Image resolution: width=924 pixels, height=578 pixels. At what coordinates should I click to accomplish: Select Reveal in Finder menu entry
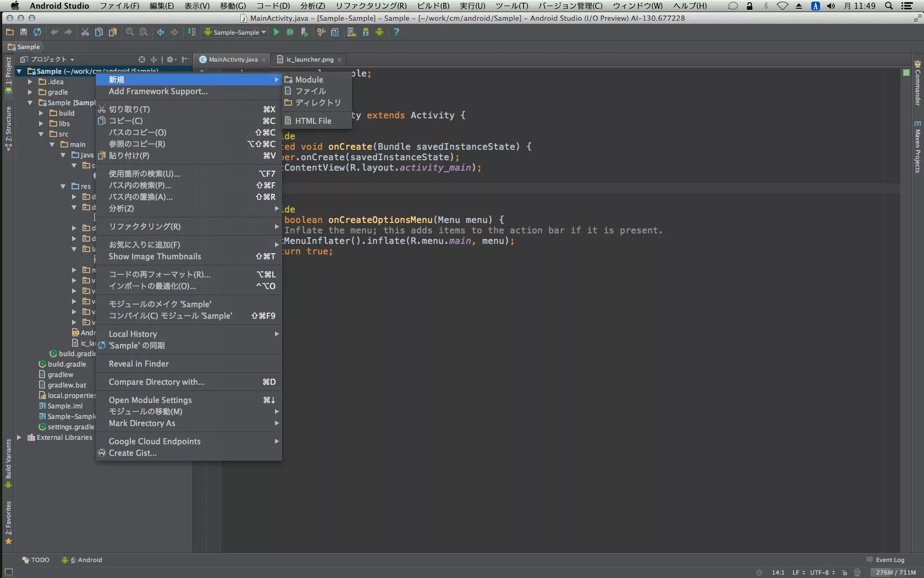pos(189,364)
